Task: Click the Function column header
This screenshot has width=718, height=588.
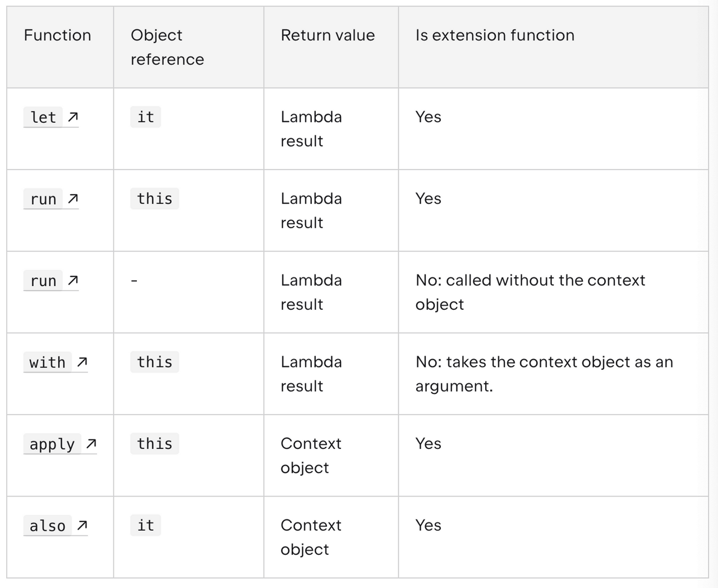Action: [57, 35]
